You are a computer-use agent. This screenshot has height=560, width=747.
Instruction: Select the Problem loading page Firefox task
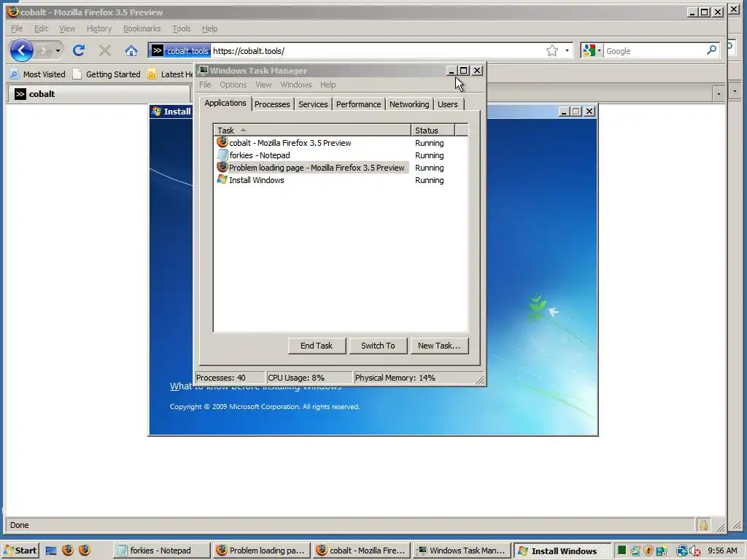click(312, 168)
